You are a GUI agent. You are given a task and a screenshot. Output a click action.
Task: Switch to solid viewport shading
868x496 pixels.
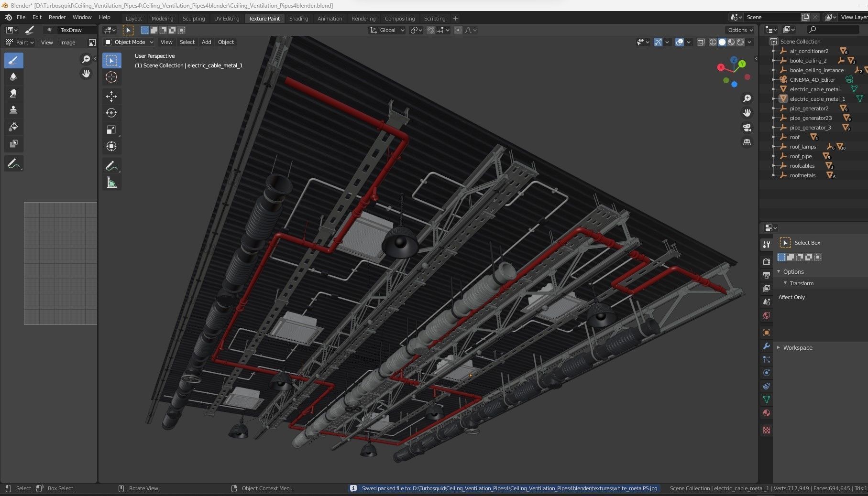722,42
